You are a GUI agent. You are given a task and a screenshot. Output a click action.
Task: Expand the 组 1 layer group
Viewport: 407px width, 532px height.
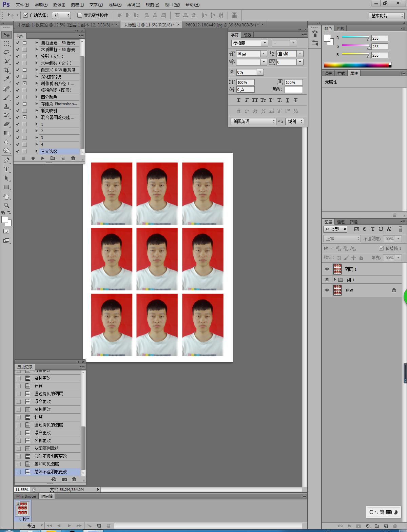[x=335, y=280]
